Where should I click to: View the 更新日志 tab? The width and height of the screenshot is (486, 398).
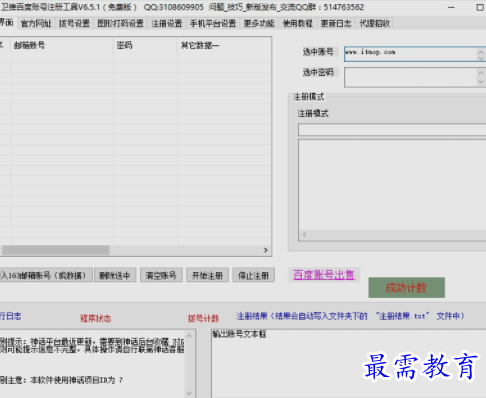tap(336, 23)
